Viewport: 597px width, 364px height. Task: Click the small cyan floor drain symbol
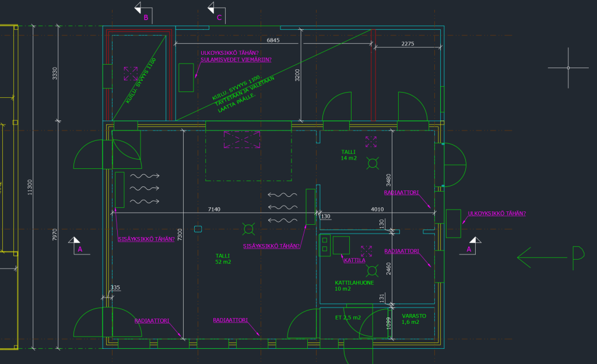pyautogui.click(x=198, y=228)
